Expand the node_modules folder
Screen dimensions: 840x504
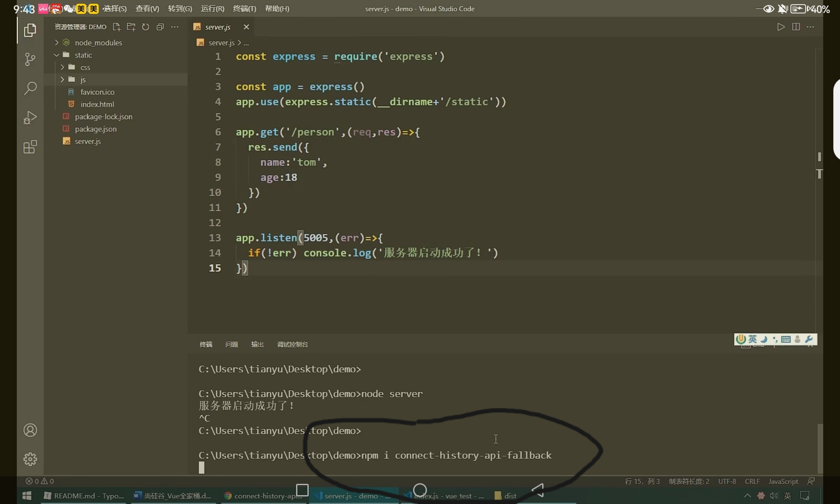coord(98,42)
